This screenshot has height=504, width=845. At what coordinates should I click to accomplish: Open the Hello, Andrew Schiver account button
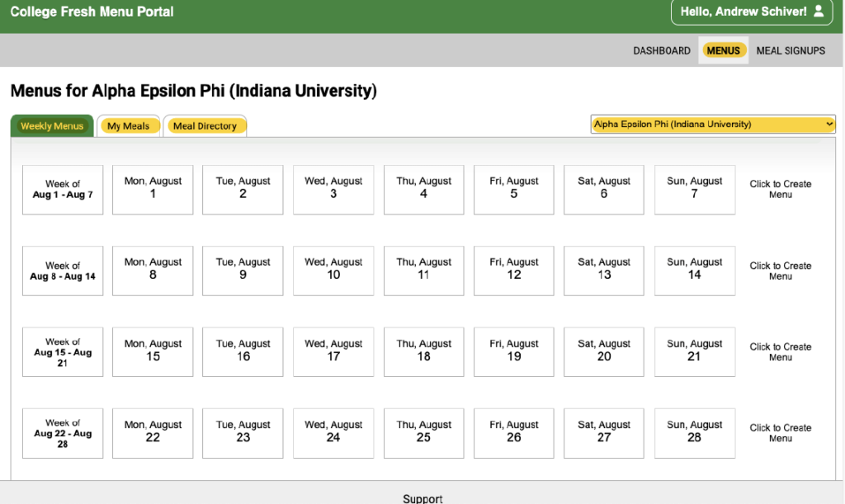(x=753, y=12)
